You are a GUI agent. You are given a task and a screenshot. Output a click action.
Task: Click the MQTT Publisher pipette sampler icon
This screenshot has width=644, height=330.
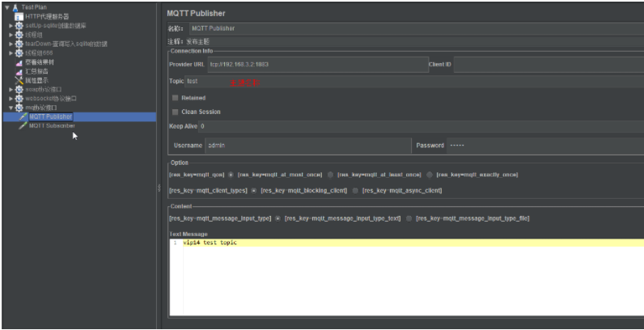pos(23,116)
